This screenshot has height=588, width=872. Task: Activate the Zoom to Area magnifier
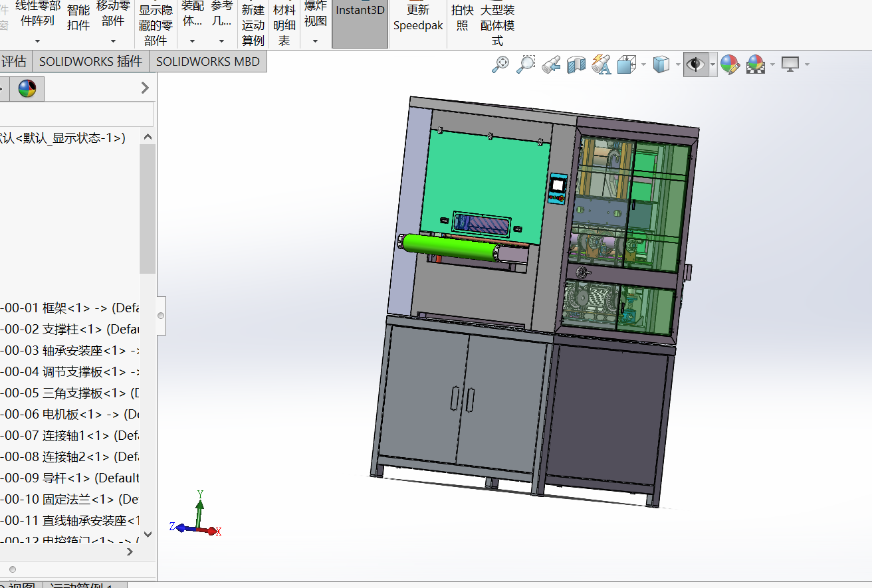pos(525,64)
